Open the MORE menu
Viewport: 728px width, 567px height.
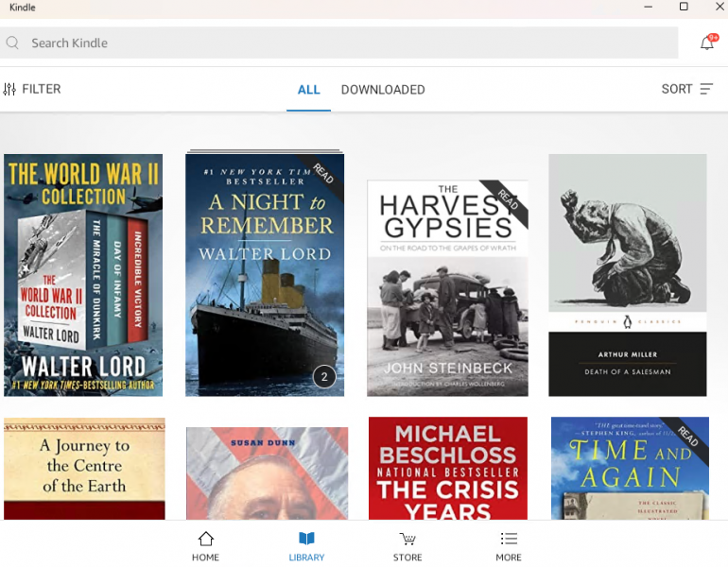click(509, 546)
